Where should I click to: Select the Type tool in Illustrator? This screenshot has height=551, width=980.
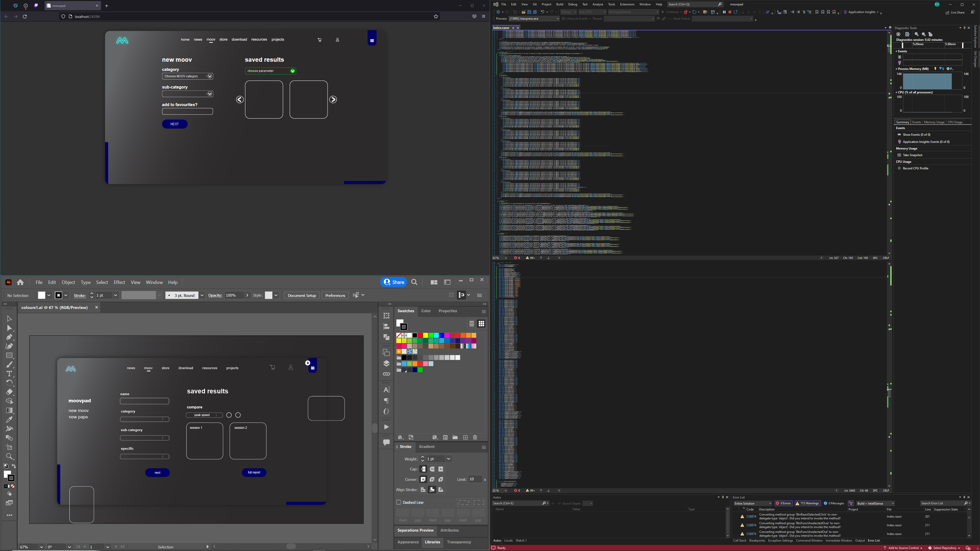click(x=9, y=374)
